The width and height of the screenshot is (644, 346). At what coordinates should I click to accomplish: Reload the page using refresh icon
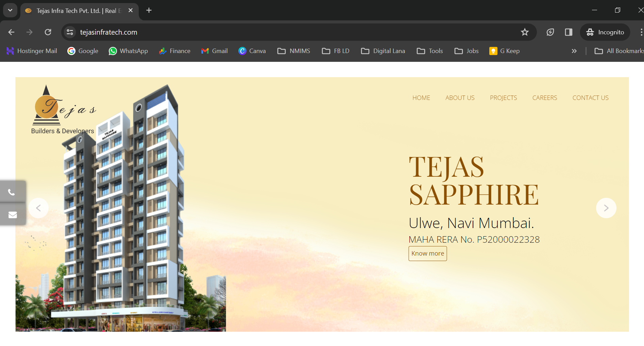tap(48, 32)
